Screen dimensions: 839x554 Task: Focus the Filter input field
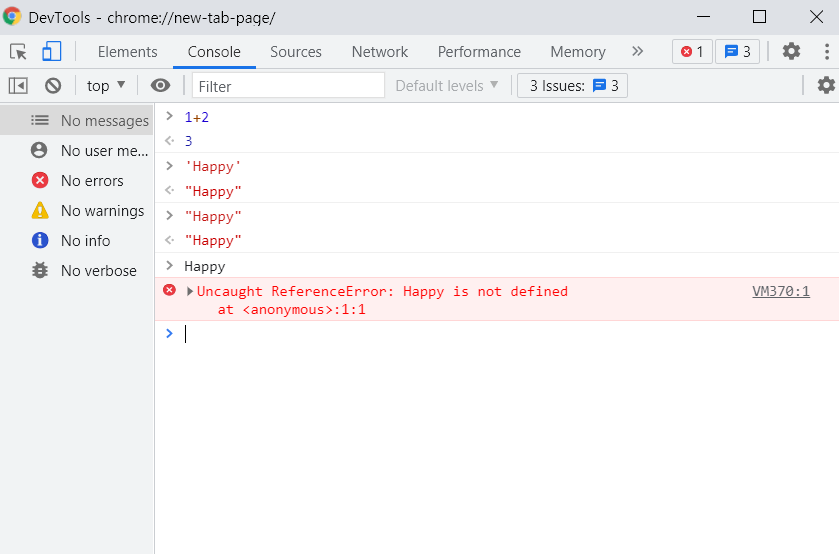coord(288,86)
